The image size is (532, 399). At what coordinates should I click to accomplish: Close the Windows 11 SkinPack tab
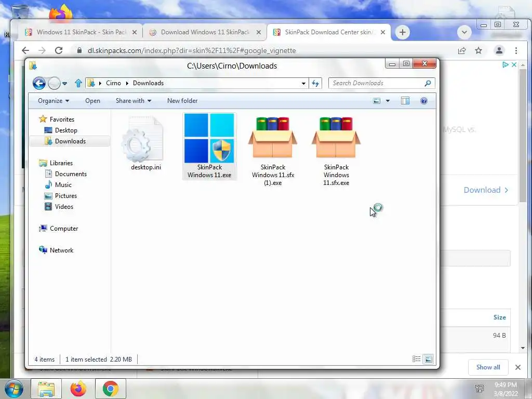[x=135, y=32]
